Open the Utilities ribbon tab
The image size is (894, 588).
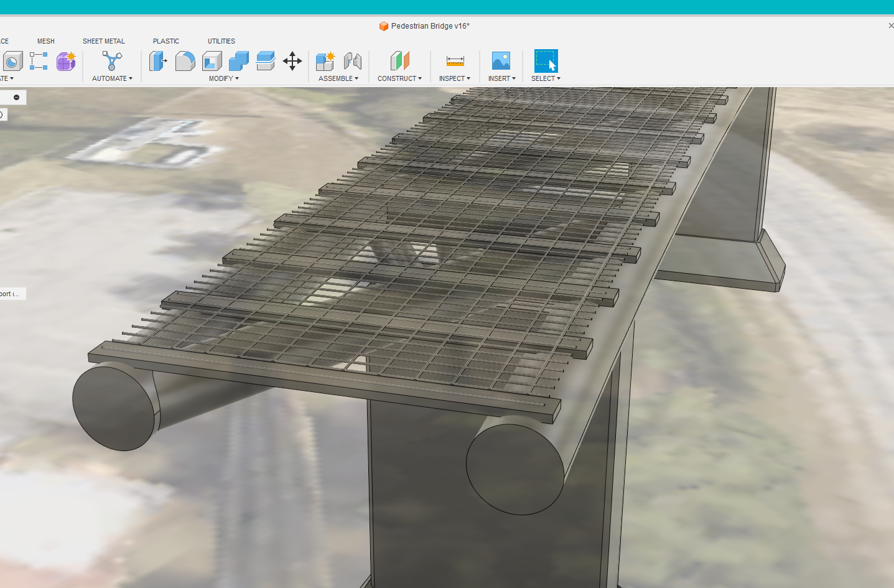point(221,41)
